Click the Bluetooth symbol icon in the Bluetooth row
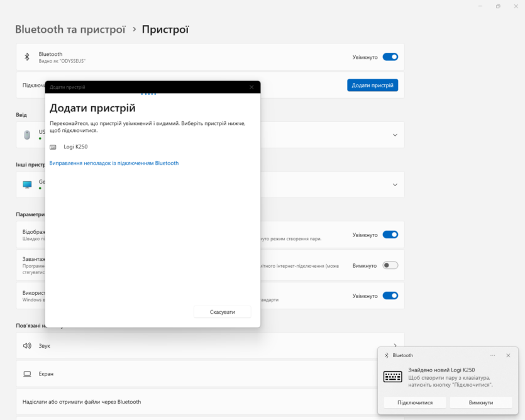 [x=27, y=57]
